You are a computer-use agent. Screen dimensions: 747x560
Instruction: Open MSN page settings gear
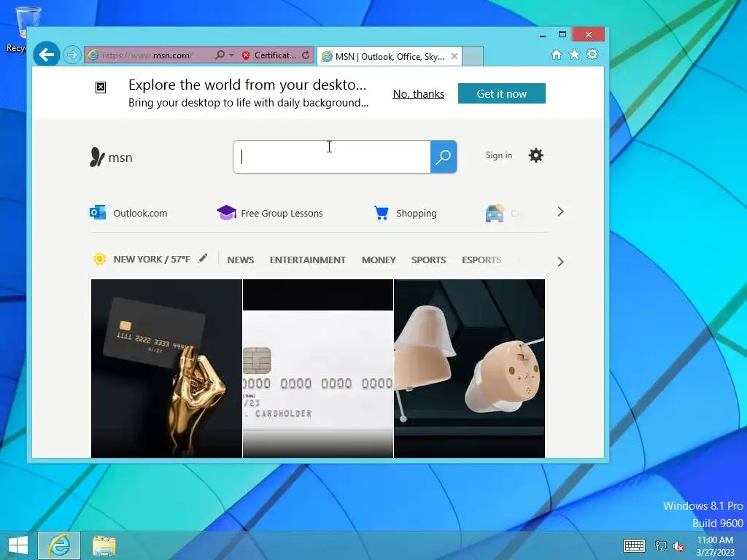coord(536,155)
